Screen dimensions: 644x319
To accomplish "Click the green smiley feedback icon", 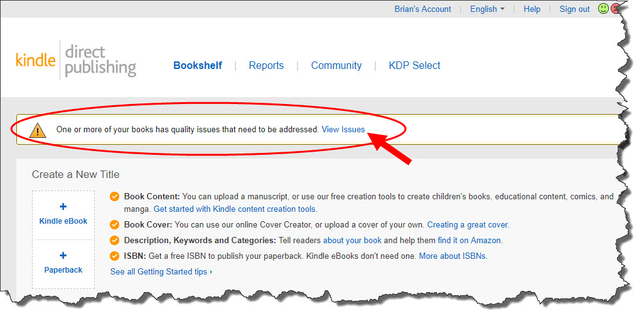I will [603, 9].
